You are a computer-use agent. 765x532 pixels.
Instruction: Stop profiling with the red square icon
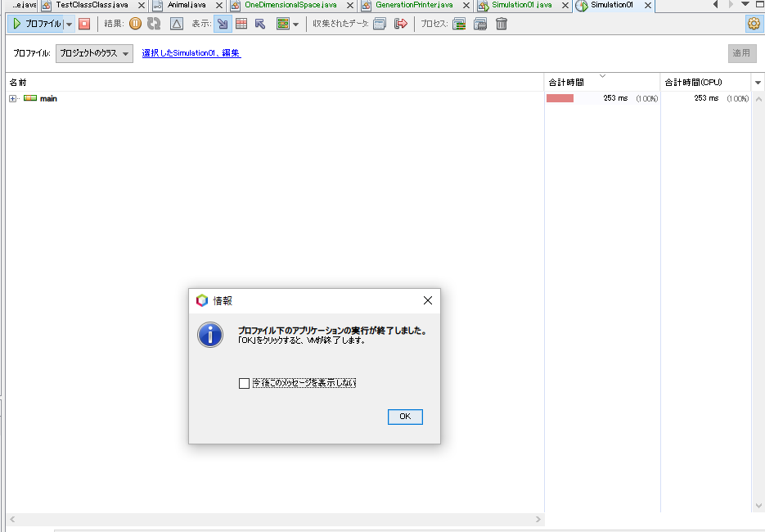click(x=84, y=24)
